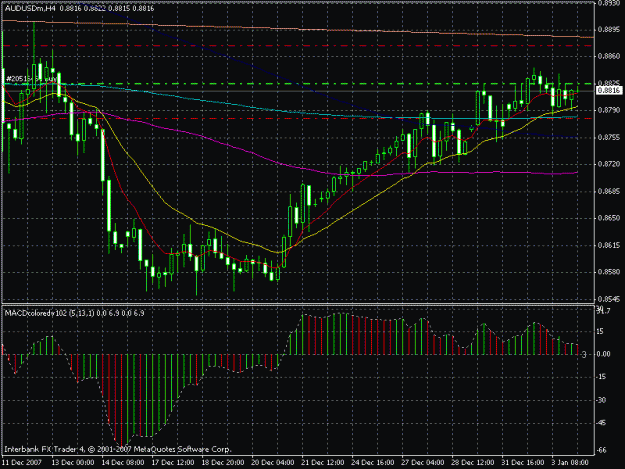Image resolution: width=625 pixels, height=469 pixels.
Task: Click the 17 Dec 12:00 time label
Action: tap(173, 462)
